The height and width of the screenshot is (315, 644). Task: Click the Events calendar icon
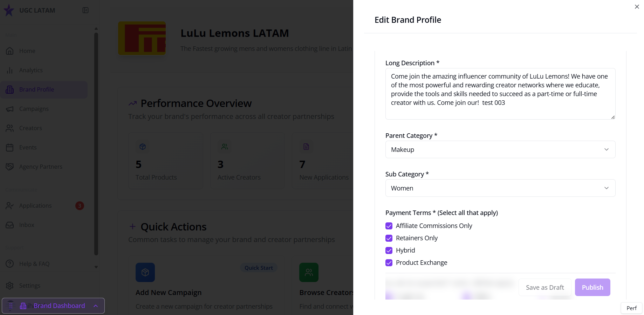click(10, 147)
